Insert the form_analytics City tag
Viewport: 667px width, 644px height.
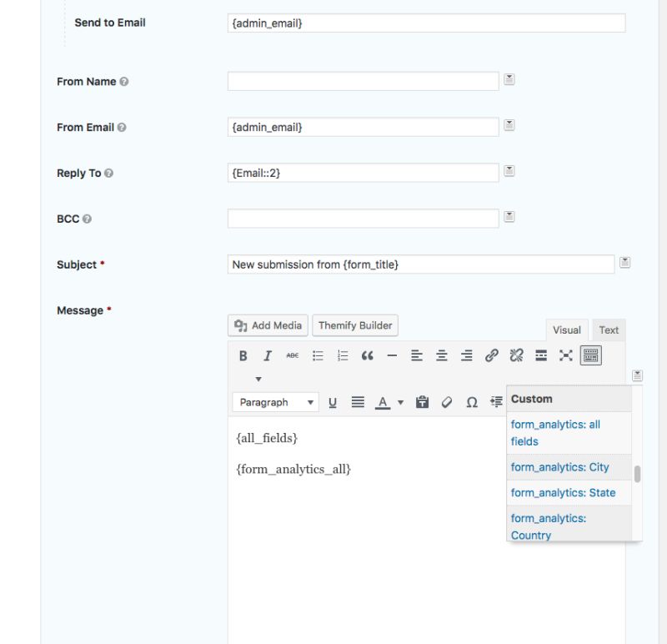(557, 467)
